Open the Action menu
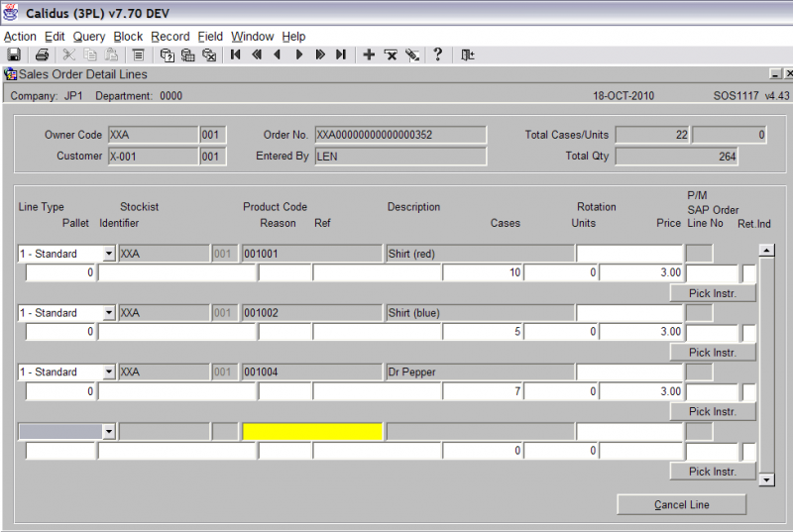Viewport: 793px width, 532px height. (20, 37)
